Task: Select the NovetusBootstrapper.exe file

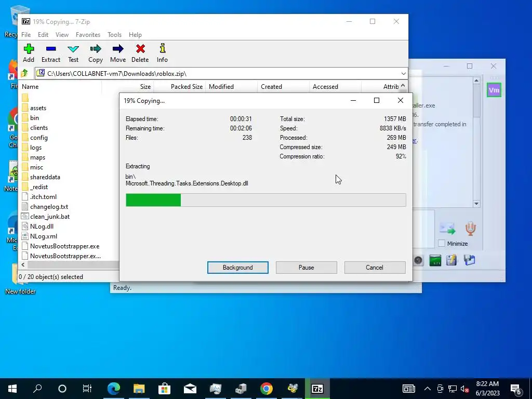Action: coord(64,246)
